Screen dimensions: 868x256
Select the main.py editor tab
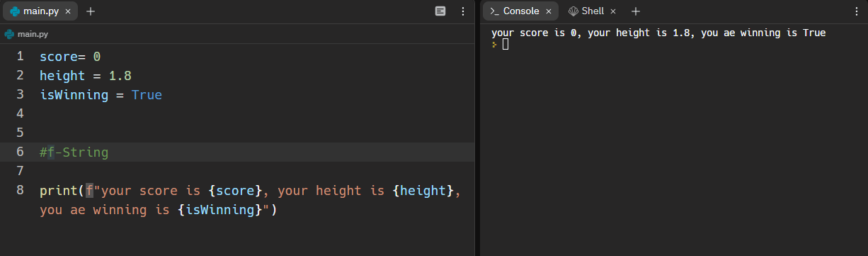pyautogui.click(x=40, y=11)
